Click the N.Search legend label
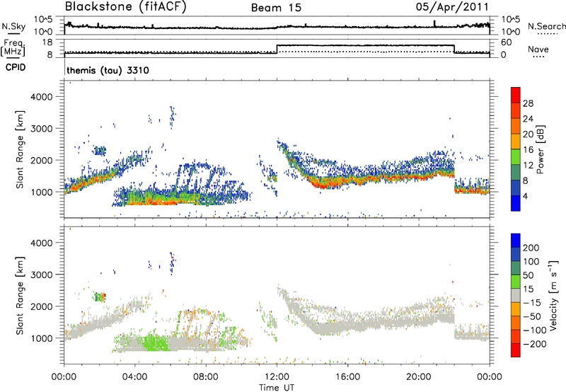Screen dimensions: 566x392 tap(547, 26)
